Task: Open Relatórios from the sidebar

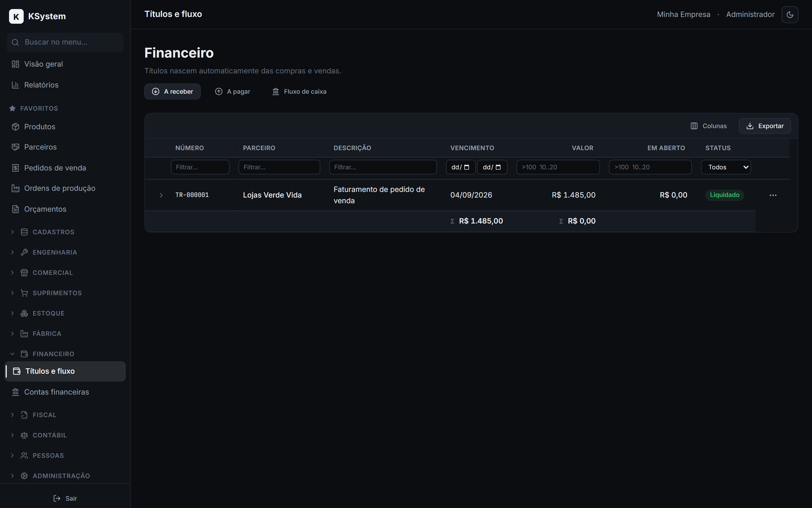Action: click(x=65, y=85)
